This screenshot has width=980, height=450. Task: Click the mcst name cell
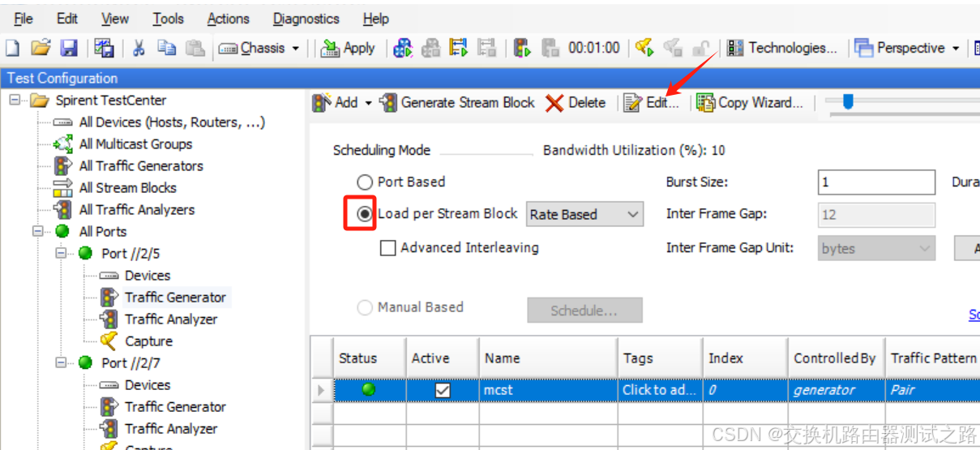547,390
